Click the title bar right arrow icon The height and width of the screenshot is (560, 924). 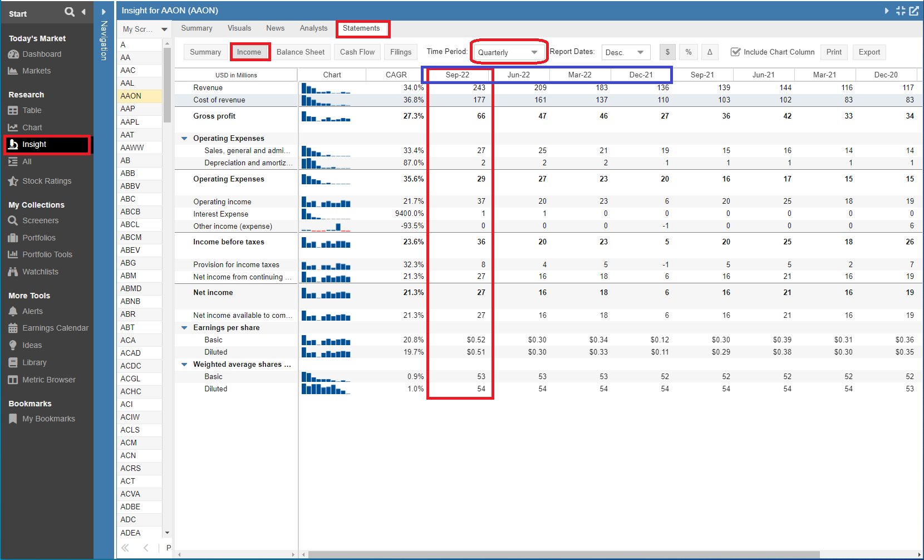click(887, 11)
